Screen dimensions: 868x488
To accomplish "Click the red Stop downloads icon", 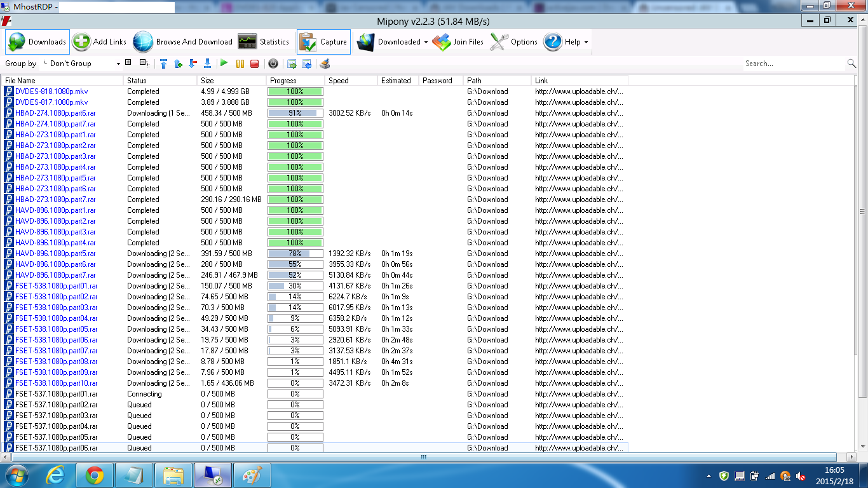I will pyautogui.click(x=254, y=64).
